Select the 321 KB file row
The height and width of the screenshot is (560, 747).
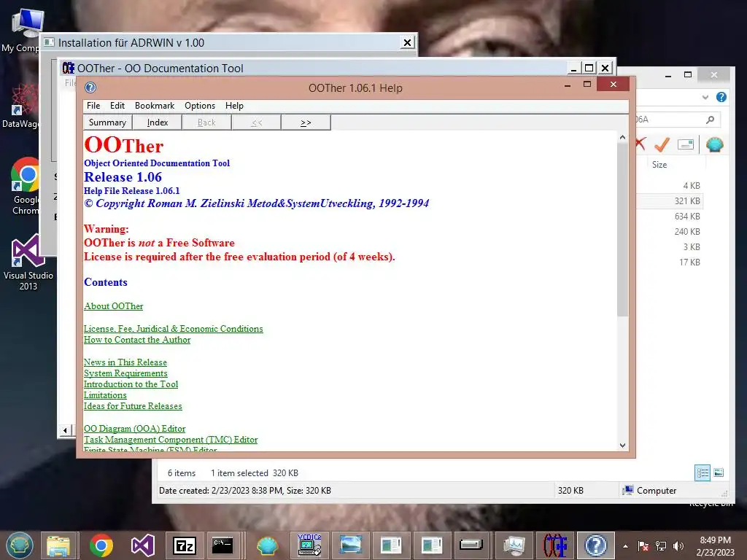pos(670,201)
